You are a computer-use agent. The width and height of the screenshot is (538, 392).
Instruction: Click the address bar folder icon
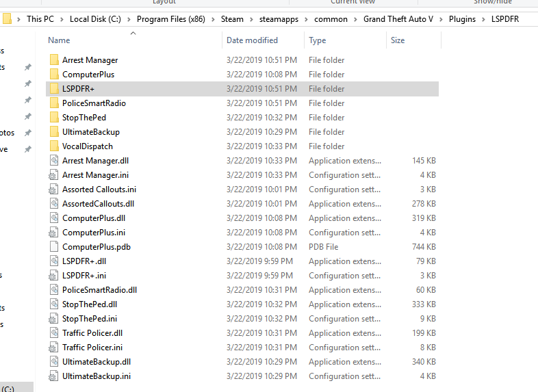7,19
